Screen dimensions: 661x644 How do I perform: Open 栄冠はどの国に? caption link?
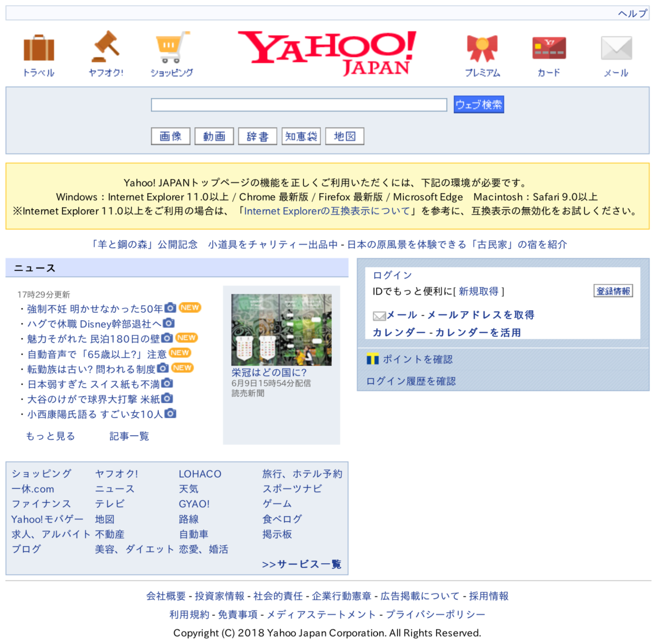pos(269,372)
